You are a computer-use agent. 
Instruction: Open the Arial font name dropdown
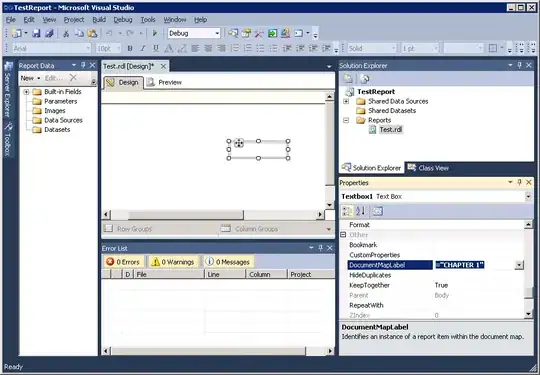(x=88, y=49)
